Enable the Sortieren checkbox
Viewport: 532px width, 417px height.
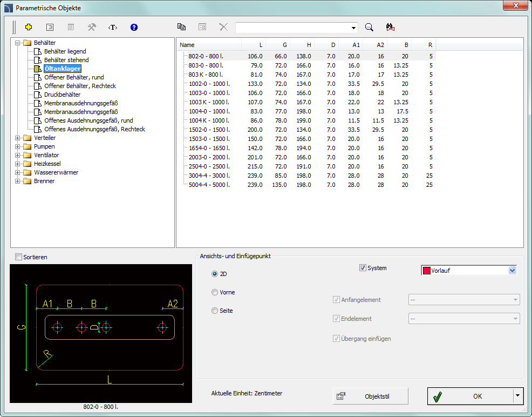tap(19, 257)
